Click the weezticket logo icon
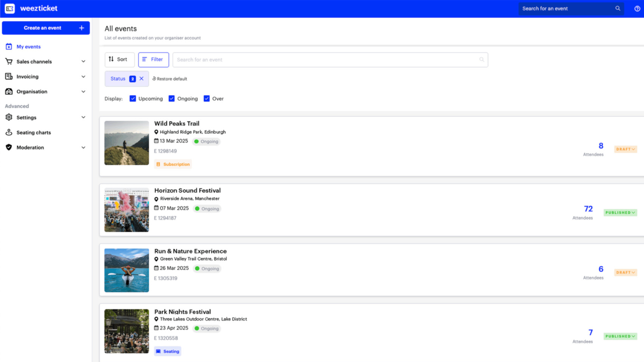Image resolution: width=644 pixels, height=362 pixels. click(x=10, y=8)
